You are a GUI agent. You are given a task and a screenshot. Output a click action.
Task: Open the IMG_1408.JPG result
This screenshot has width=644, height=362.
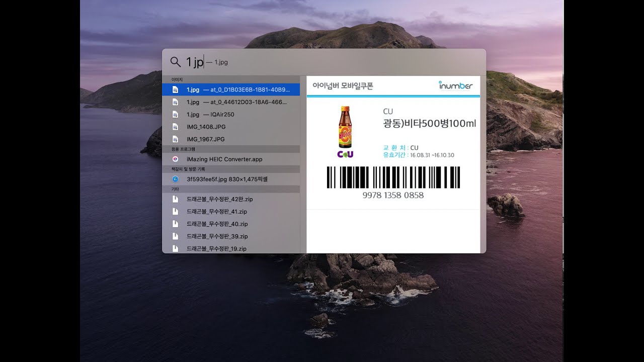231,127
